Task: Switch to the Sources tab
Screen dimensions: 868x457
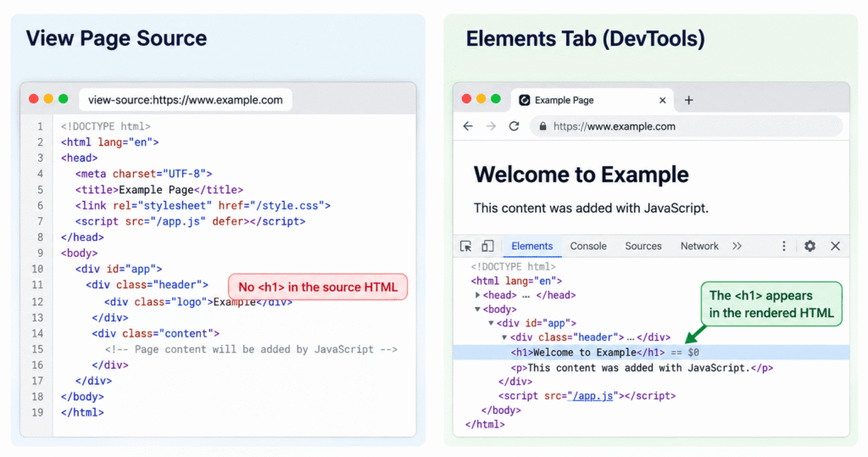Action: 643,246
